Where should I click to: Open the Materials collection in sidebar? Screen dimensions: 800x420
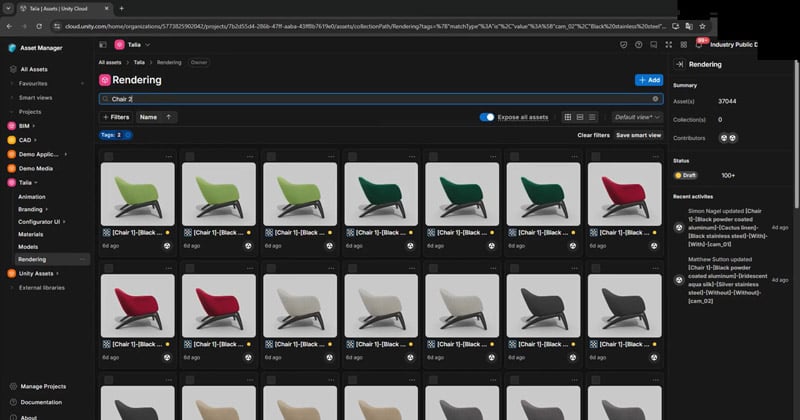(x=30, y=233)
